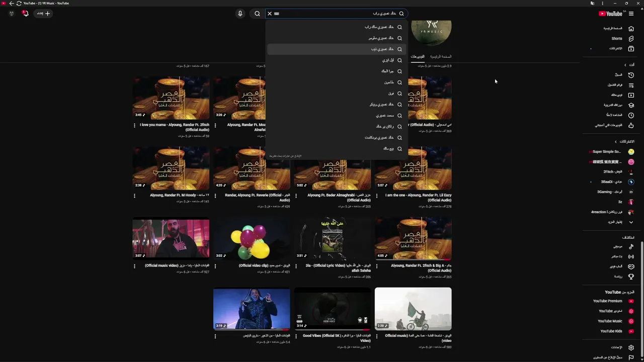
Task: Open options menu for 'I love you mama'
Action: point(134,125)
